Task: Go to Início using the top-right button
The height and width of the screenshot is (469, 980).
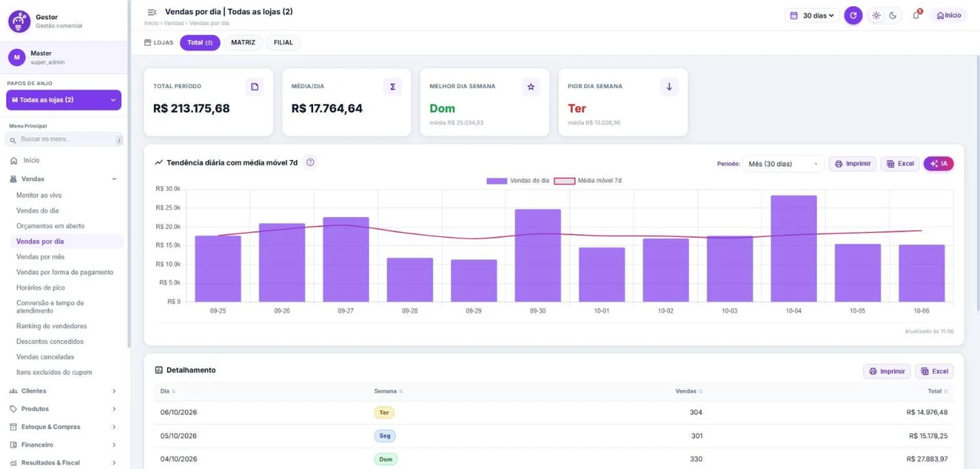Action: point(949,15)
